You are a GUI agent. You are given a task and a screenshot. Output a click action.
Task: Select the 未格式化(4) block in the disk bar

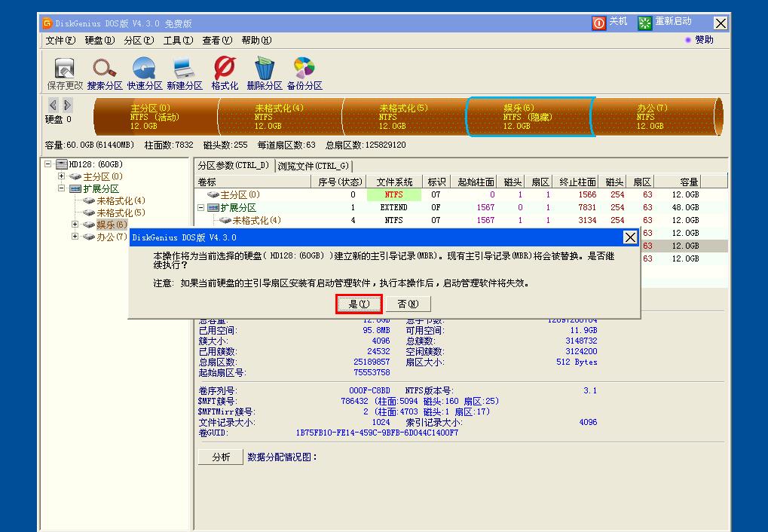click(x=280, y=117)
